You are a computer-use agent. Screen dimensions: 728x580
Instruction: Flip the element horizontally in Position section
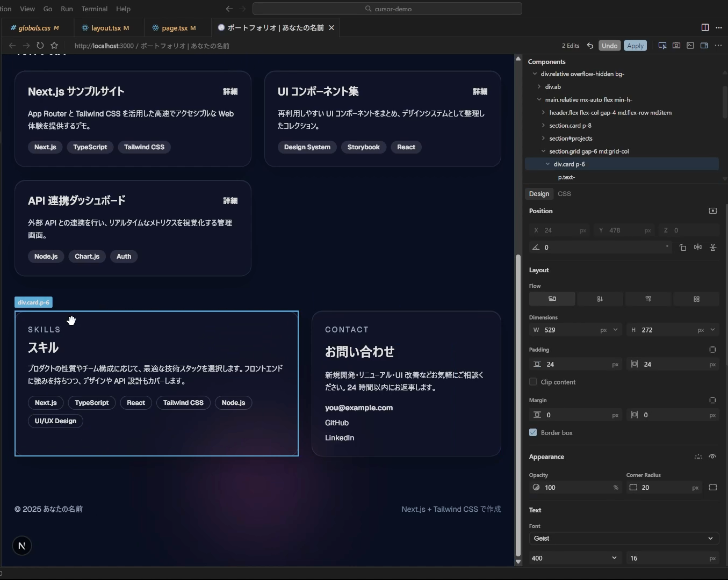(697, 248)
